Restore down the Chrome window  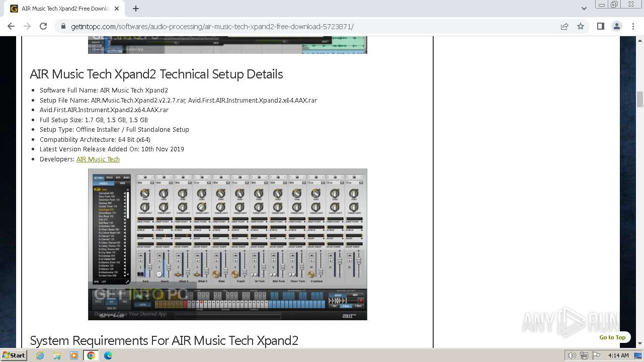[614, 5]
